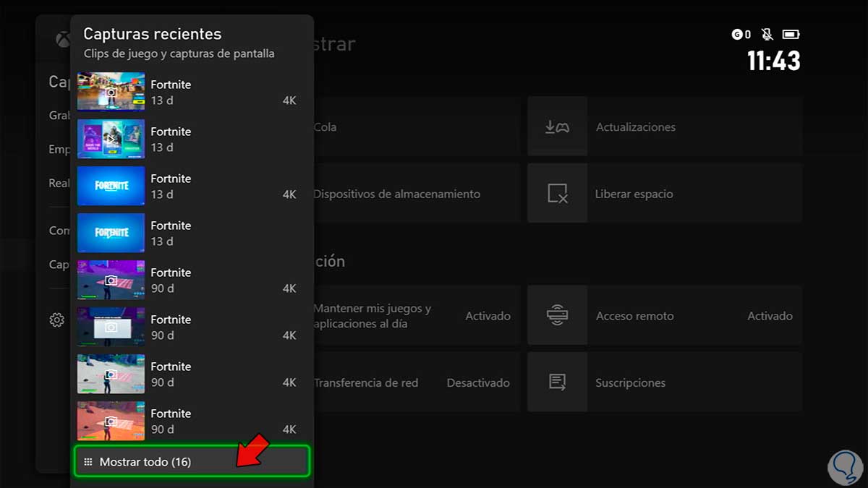868x488 pixels.
Task: Click the 11:43 clock
Action: point(773,61)
